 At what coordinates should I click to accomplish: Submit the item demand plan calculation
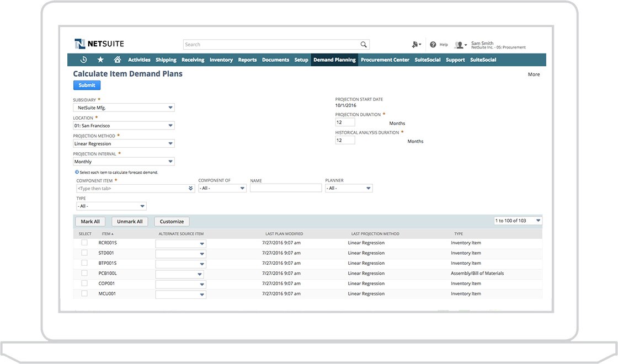point(87,85)
